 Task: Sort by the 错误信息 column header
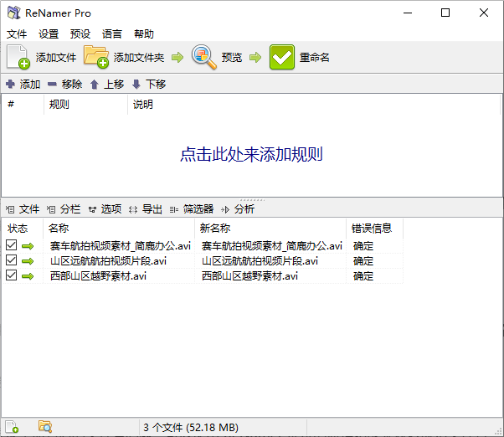pyautogui.click(x=374, y=229)
